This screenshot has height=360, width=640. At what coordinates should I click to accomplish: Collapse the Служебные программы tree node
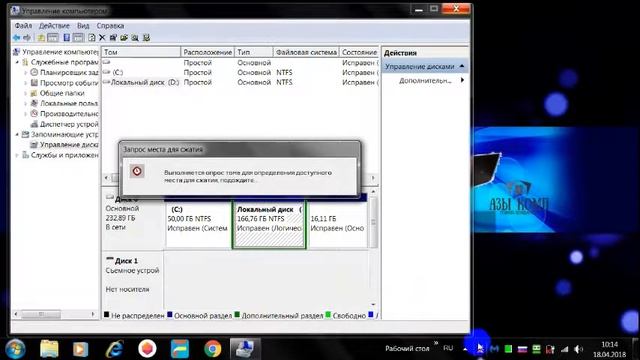17,62
